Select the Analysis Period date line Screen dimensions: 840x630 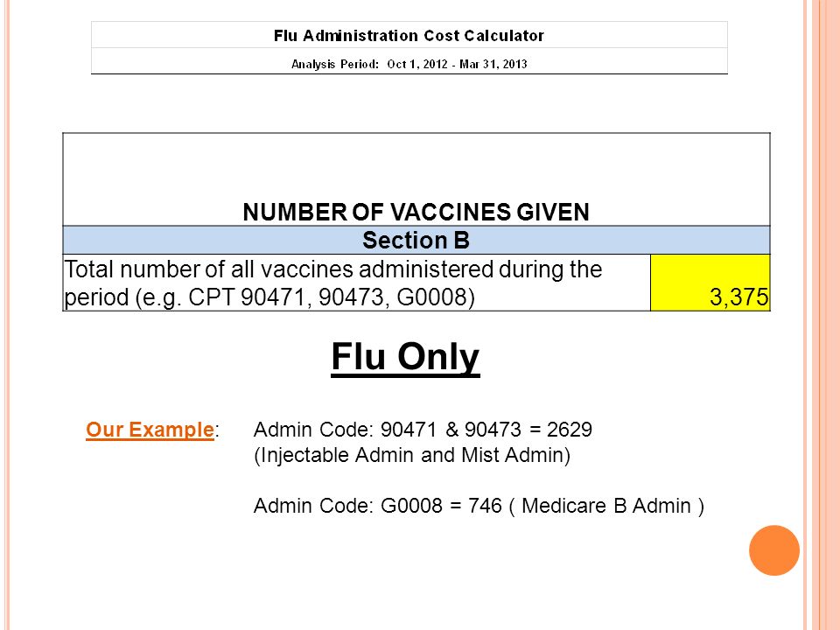point(409,64)
